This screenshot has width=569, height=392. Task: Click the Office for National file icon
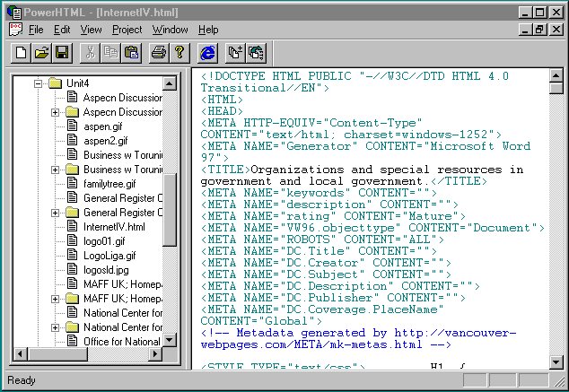tap(73, 341)
